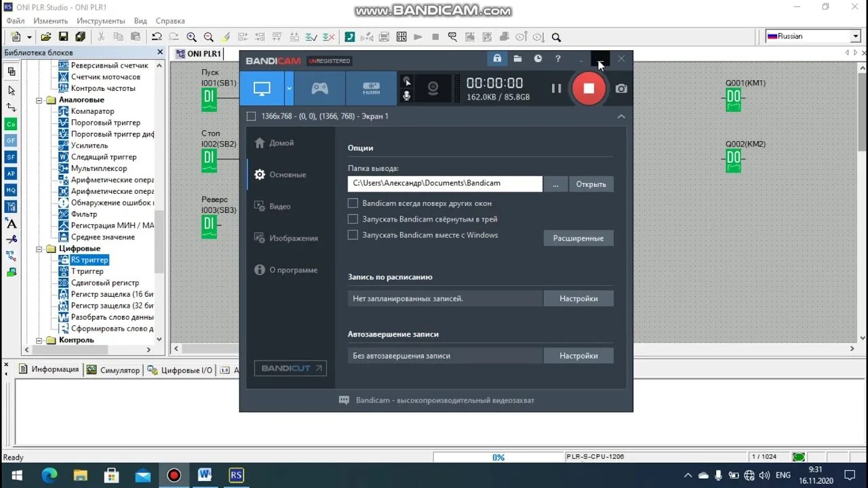Collapse the Цифровые folder in tree
The image size is (868, 488).
point(40,249)
